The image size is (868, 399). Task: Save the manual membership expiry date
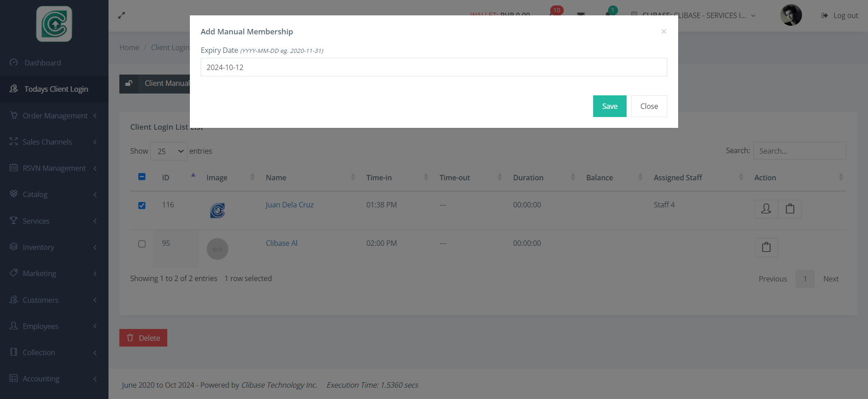point(609,106)
